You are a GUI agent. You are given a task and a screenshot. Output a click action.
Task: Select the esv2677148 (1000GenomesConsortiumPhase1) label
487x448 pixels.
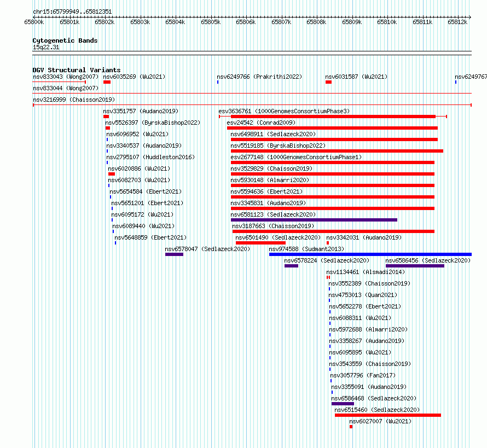click(x=296, y=157)
